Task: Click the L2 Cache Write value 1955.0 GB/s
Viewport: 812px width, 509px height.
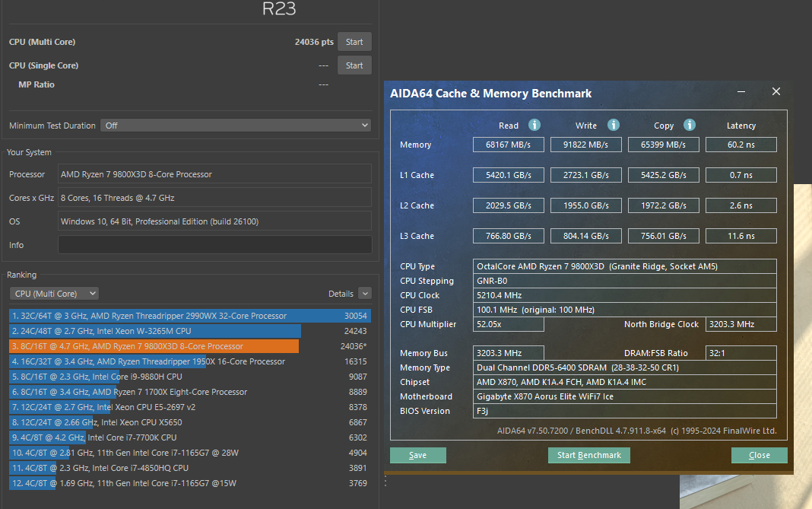Action: pyautogui.click(x=585, y=205)
